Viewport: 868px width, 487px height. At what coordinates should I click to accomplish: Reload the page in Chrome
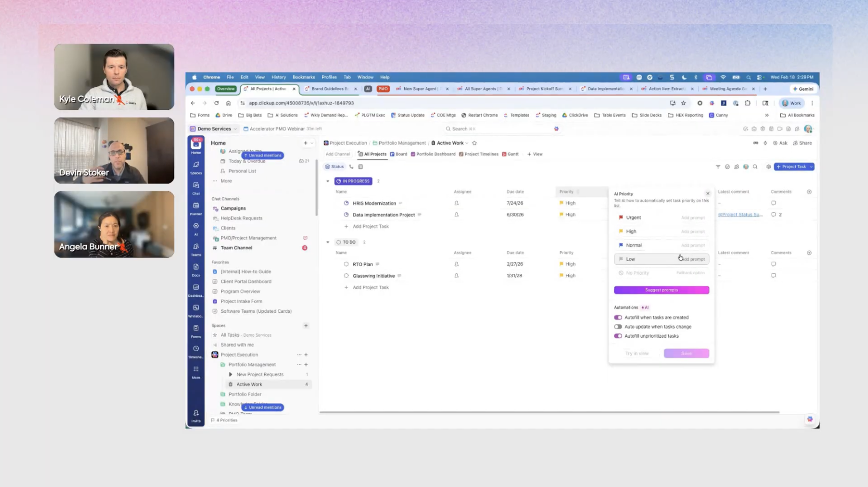click(x=216, y=103)
